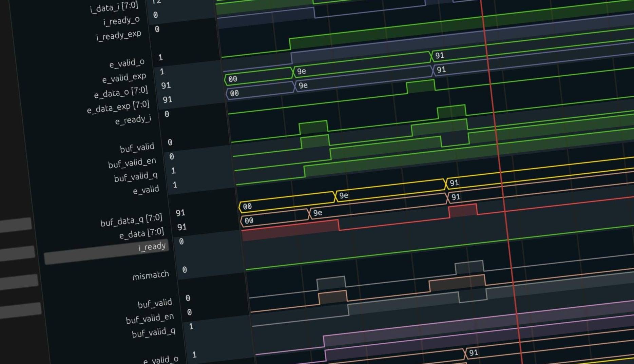Click the highlighted i_ready signal row

click(151, 246)
